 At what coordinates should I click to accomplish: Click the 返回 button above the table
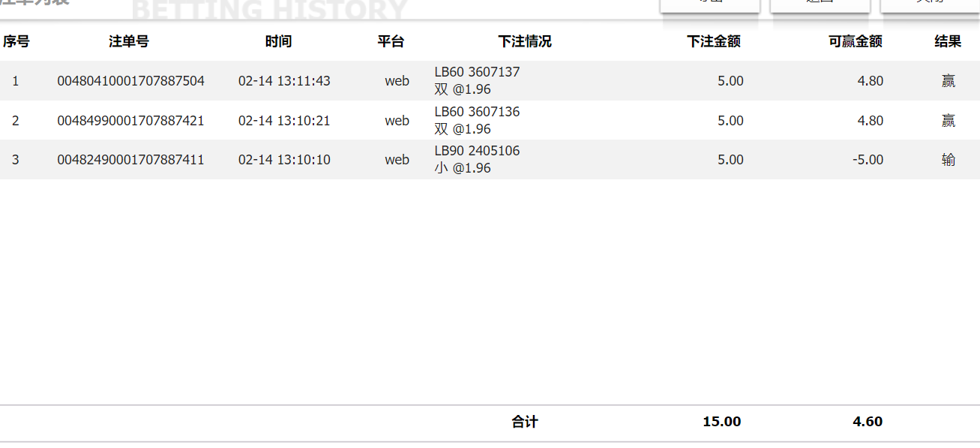tap(820, 5)
